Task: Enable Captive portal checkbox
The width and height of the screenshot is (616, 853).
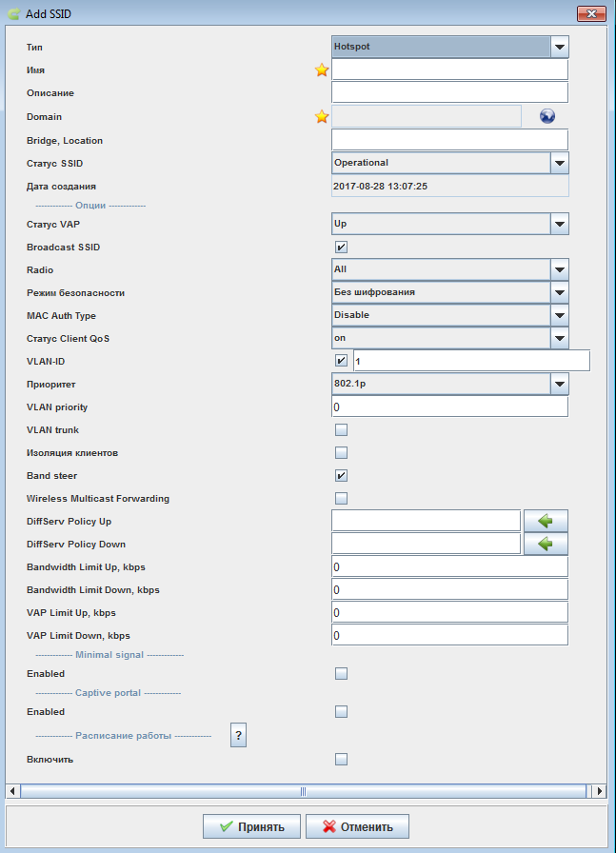Action: [342, 712]
